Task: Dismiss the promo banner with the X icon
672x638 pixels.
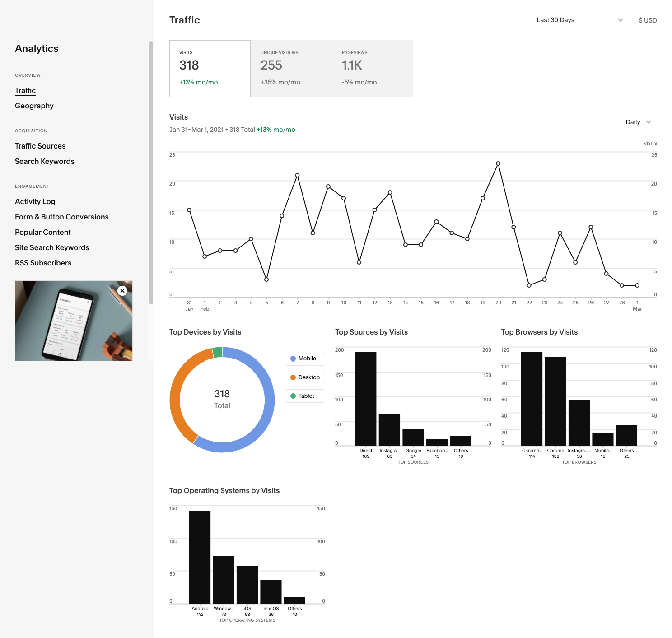Action: point(122,291)
